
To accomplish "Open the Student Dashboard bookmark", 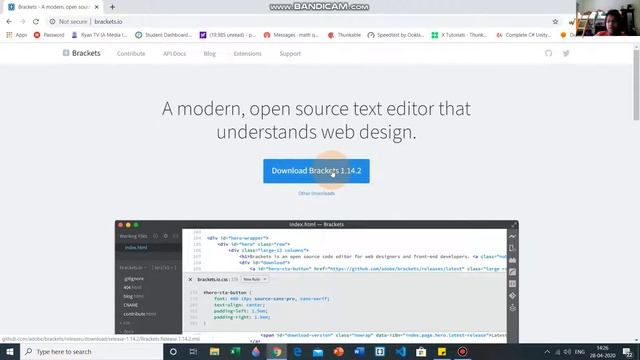I will (163, 35).
